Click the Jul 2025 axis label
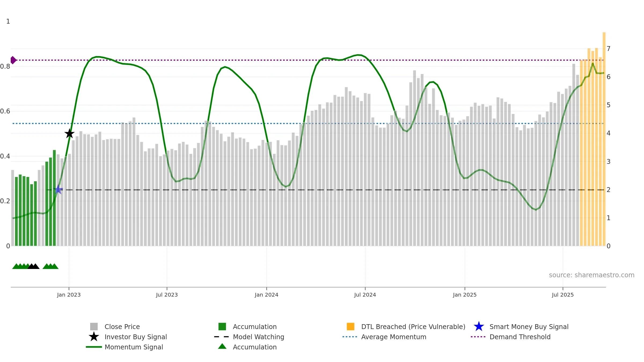 563,295
